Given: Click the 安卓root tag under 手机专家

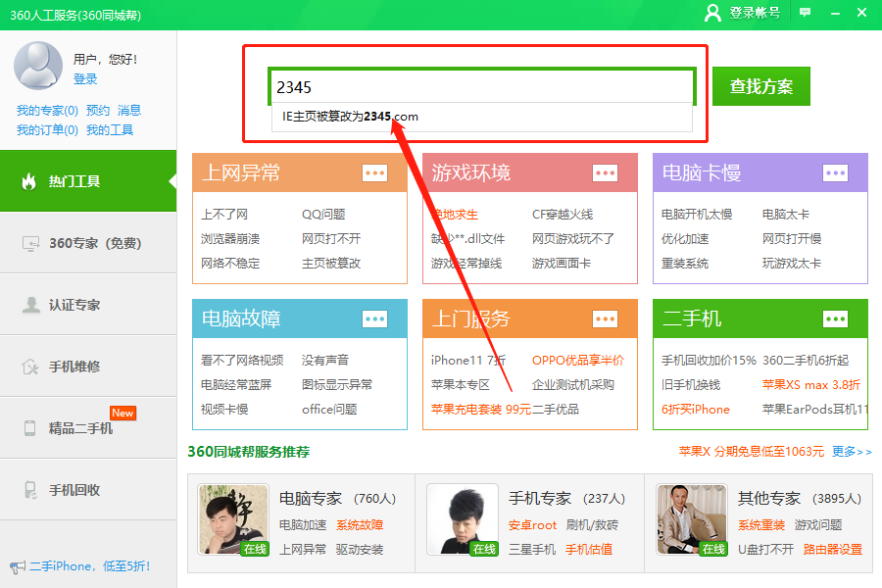Looking at the screenshot, I should 533,525.
